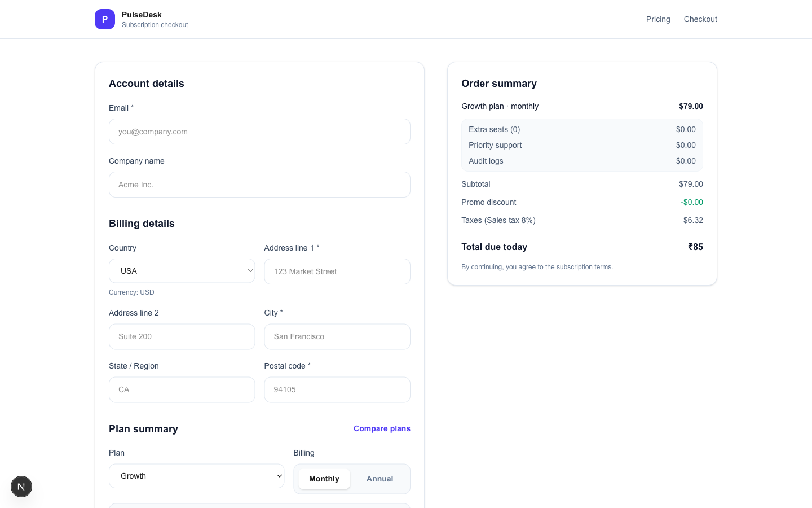This screenshot has height=508, width=812.
Task: Click into the Company name field
Action: [x=259, y=185]
